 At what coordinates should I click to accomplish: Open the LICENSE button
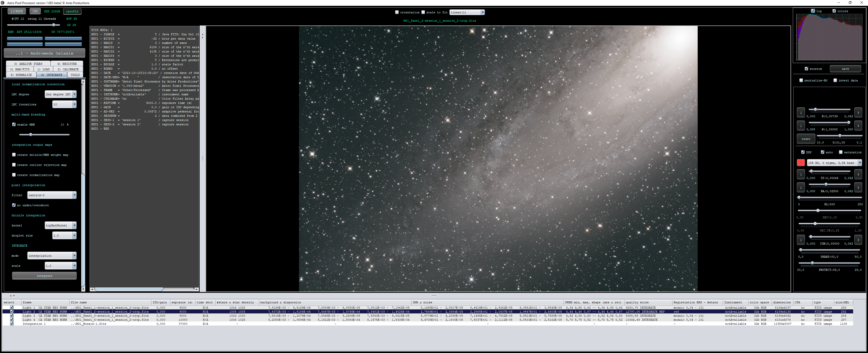point(16,11)
